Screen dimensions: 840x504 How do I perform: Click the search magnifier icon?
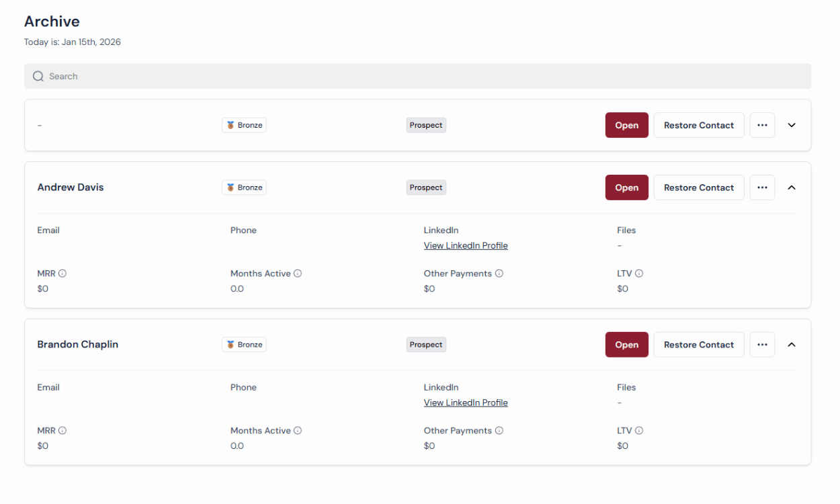(x=38, y=77)
